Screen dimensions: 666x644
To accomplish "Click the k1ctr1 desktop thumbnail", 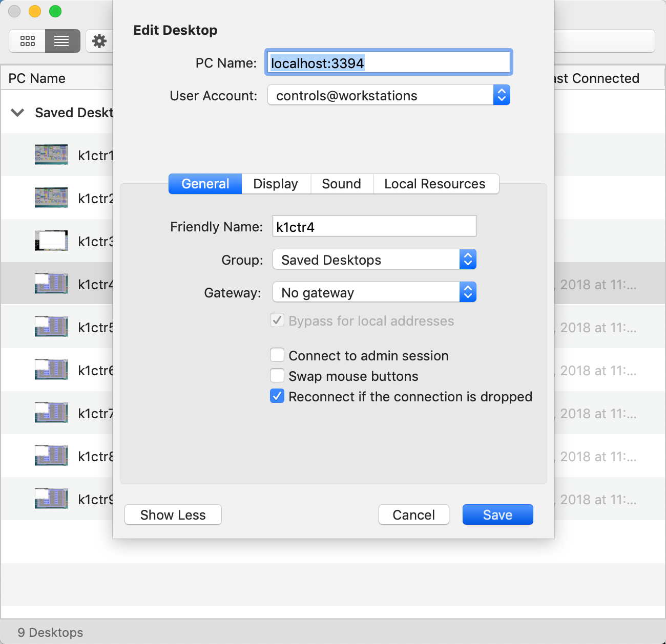I will (51, 155).
